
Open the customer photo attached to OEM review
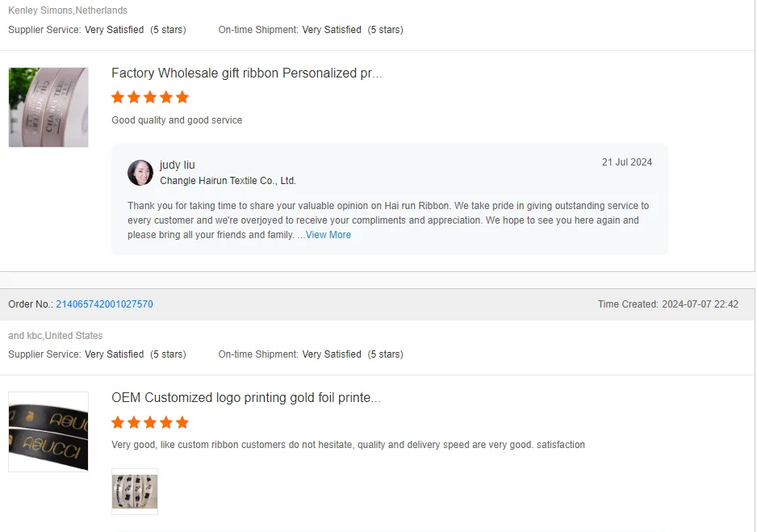coord(135,491)
